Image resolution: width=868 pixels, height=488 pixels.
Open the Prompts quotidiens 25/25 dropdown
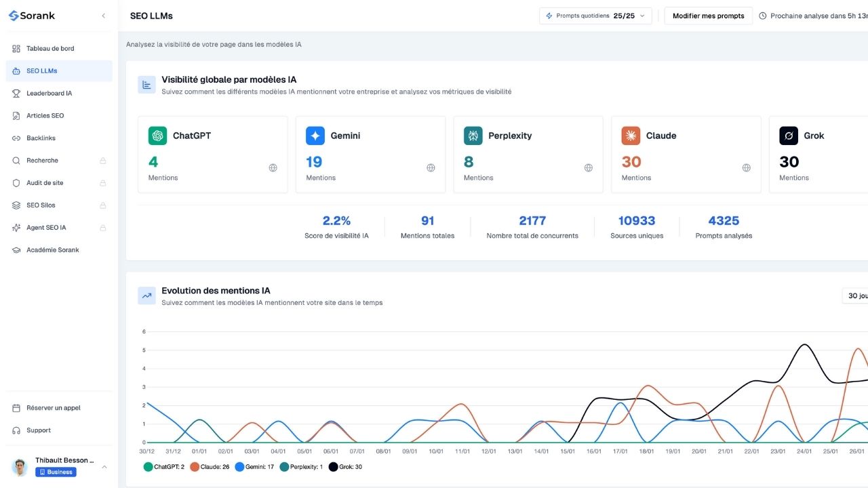click(595, 16)
